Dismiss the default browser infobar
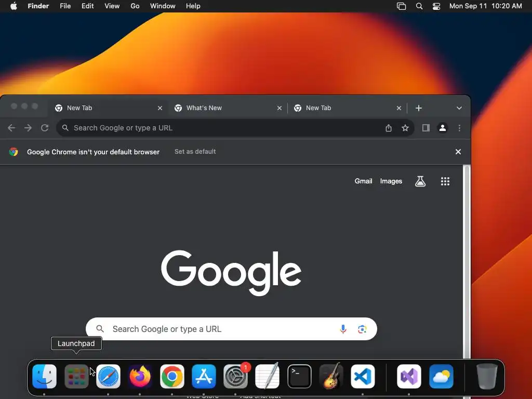Viewport: 532px width, 399px height. pyautogui.click(x=458, y=152)
